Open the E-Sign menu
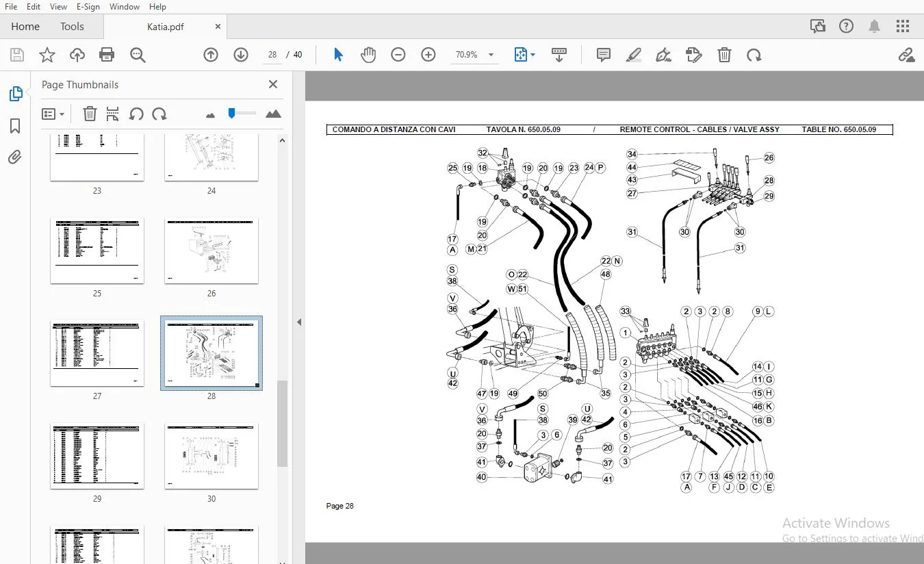The image size is (924, 564). tap(88, 7)
